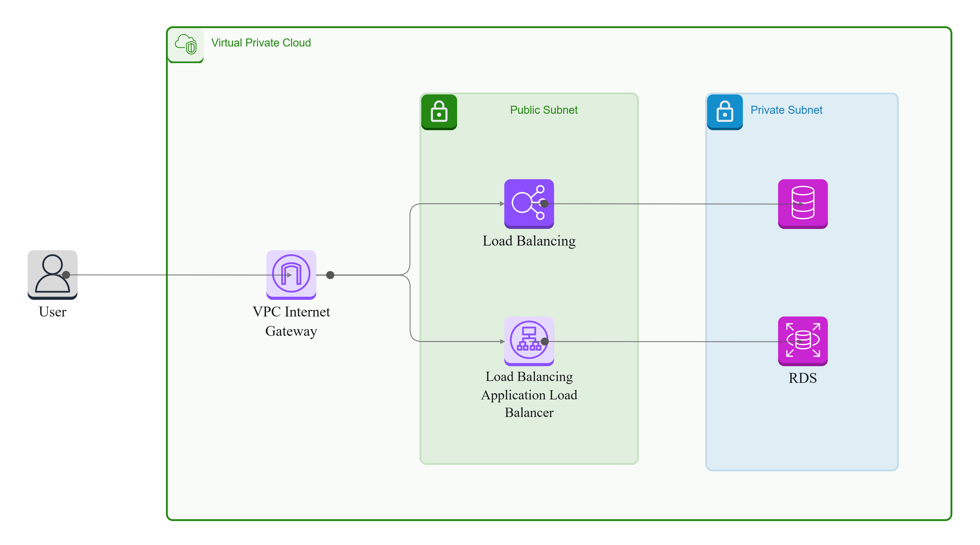Click the 'User' text label
The image size is (980, 545).
53,312
